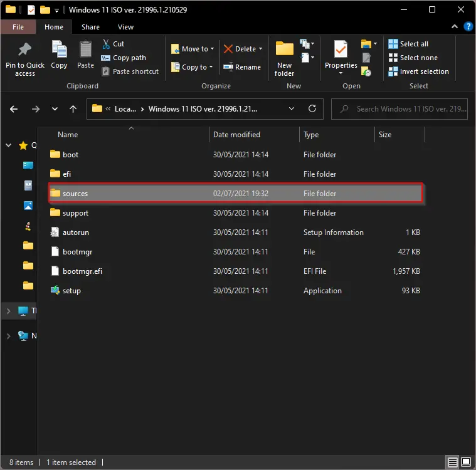Open recent locations dropdown
Viewport: 476px width, 470px height.
[x=55, y=109]
